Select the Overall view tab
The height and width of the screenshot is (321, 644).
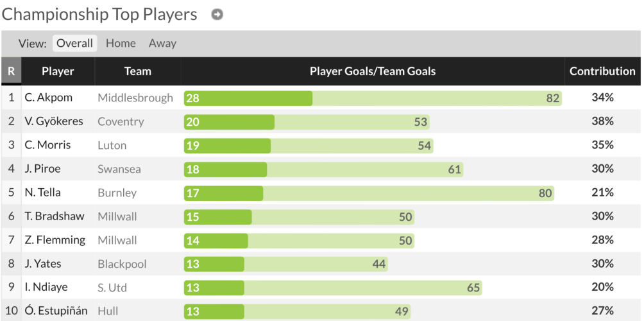click(x=75, y=44)
